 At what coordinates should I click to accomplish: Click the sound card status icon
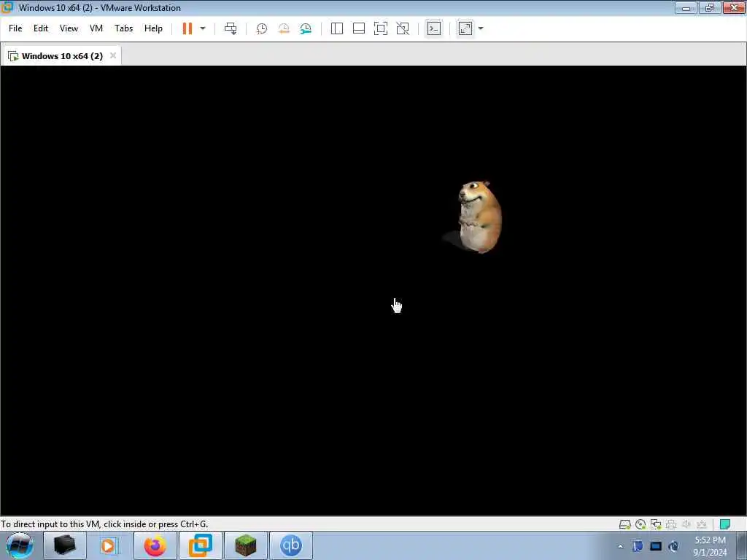coord(686,524)
